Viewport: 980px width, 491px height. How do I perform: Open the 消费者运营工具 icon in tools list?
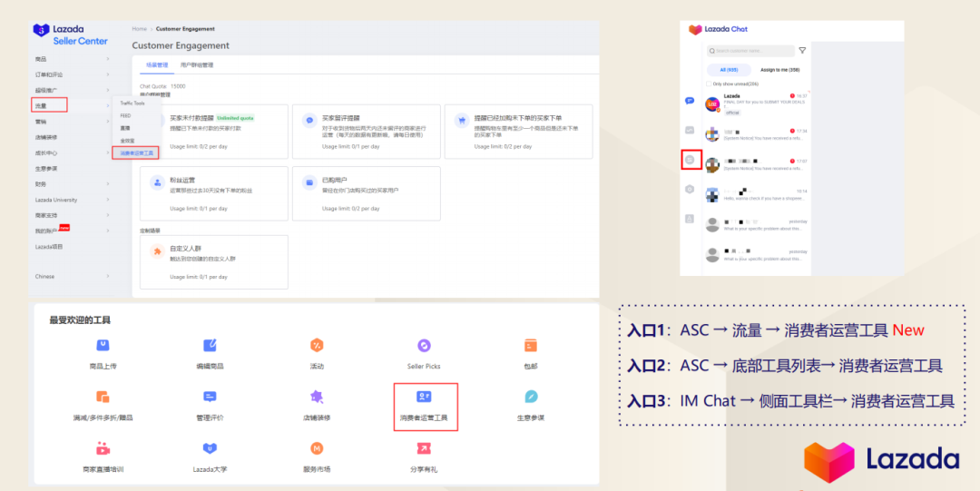(x=425, y=397)
